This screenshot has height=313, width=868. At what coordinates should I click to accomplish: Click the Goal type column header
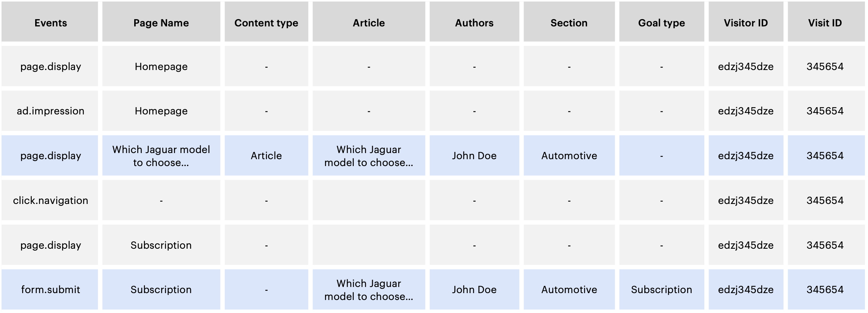click(x=662, y=23)
